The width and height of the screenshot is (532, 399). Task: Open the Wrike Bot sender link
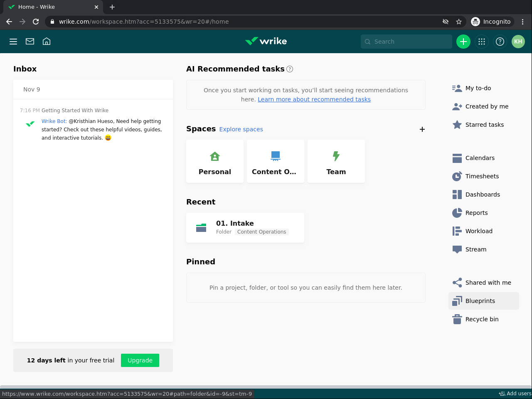[54, 121]
